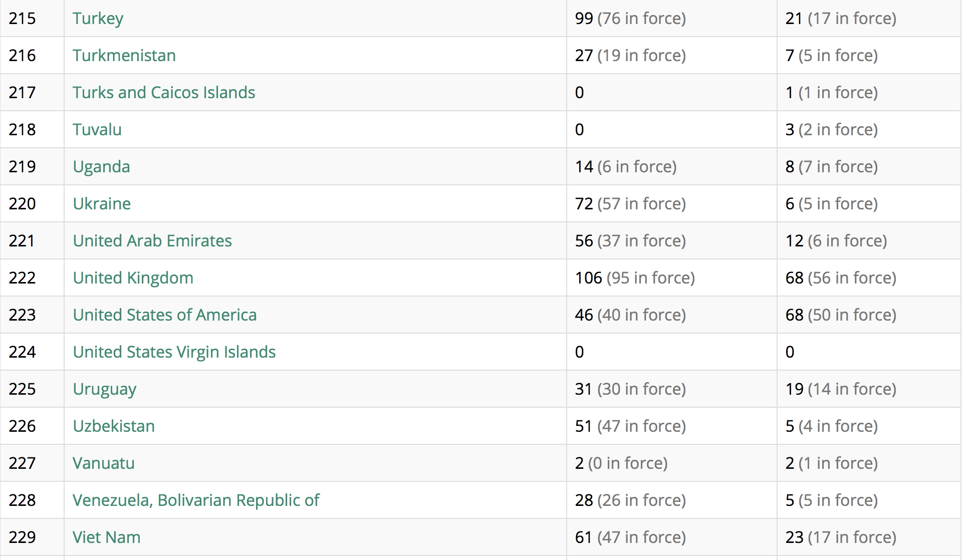Click the cell "31 (30 in force)"
Viewport: 967px width, 560px height.
671,389
